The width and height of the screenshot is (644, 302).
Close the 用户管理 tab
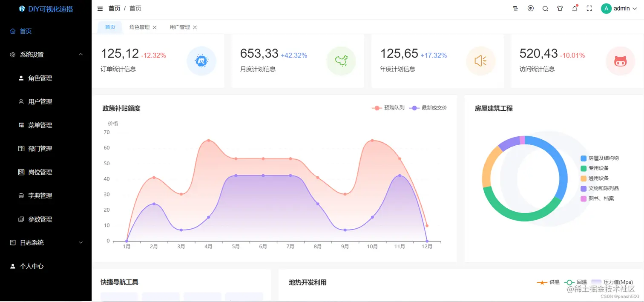[x=195, y=27]
